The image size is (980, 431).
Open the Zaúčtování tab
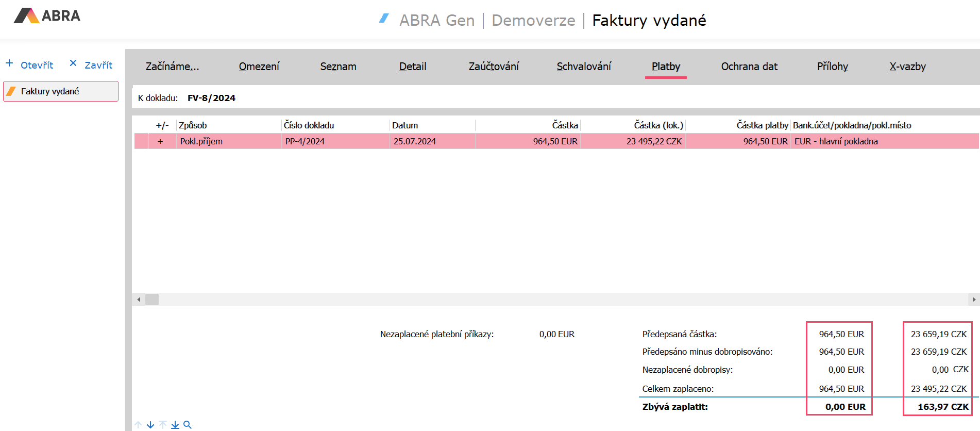tap(493, 67)
